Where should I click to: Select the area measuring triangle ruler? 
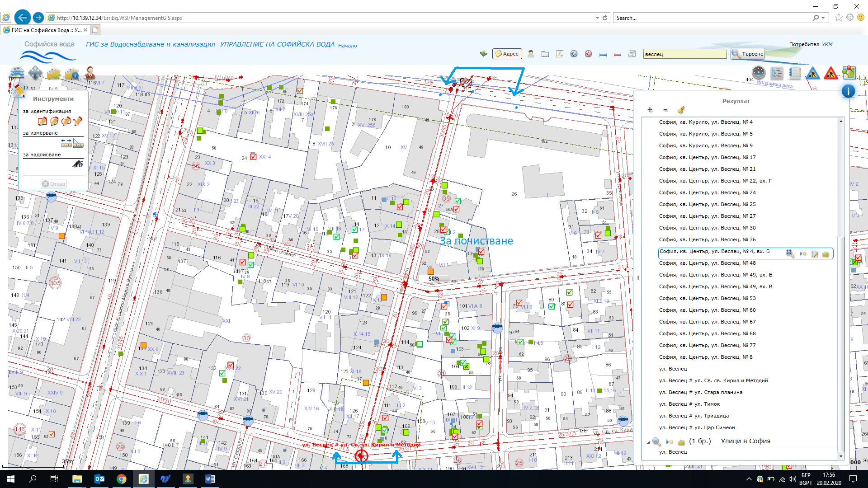78,143
